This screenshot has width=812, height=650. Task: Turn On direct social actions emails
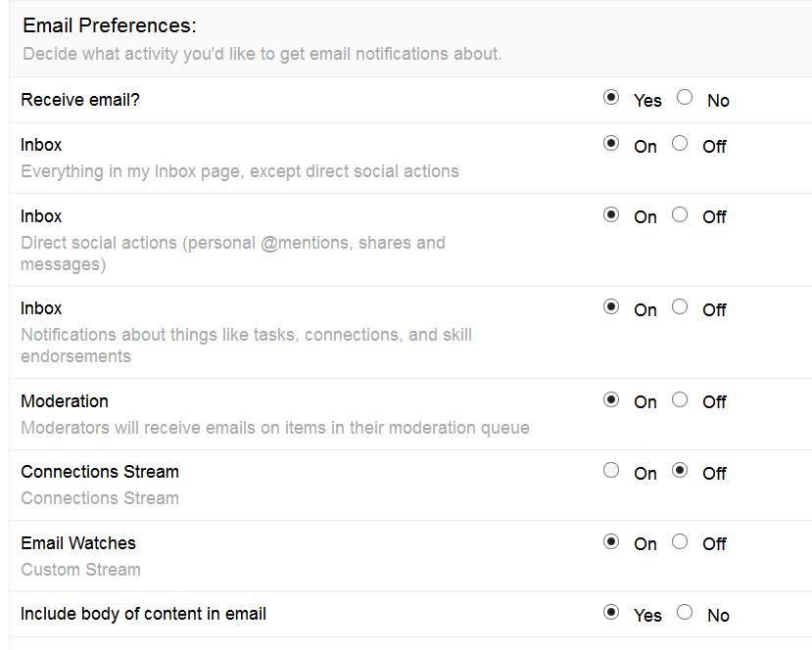click(612, 214)
